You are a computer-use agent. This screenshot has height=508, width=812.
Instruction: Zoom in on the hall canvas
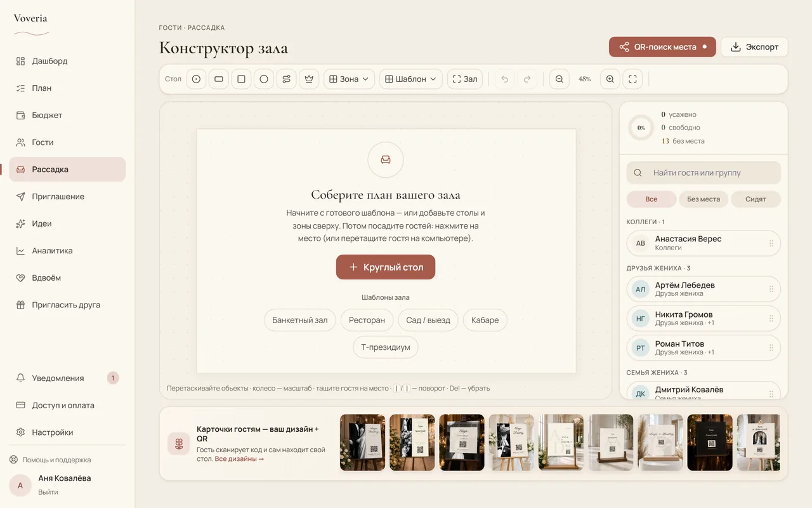point(610,79)
